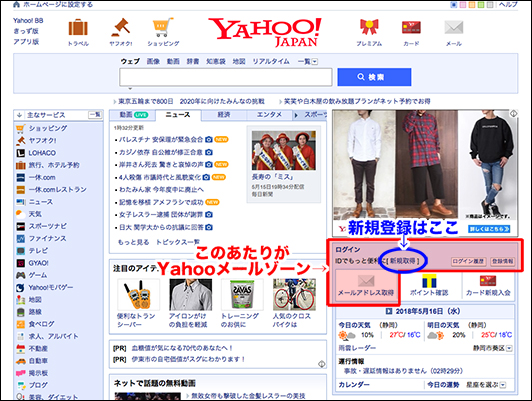Open the Shopping cart icon in header
This screenshot has width=532, height=401.
(x=163, y=27)
